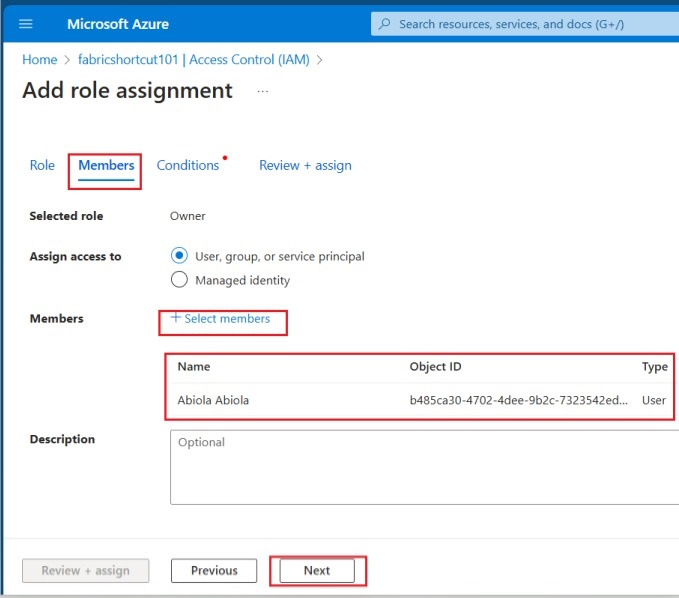Go to the Conditions tab
Screen dimensions: 679x598
tap(188, 165)
